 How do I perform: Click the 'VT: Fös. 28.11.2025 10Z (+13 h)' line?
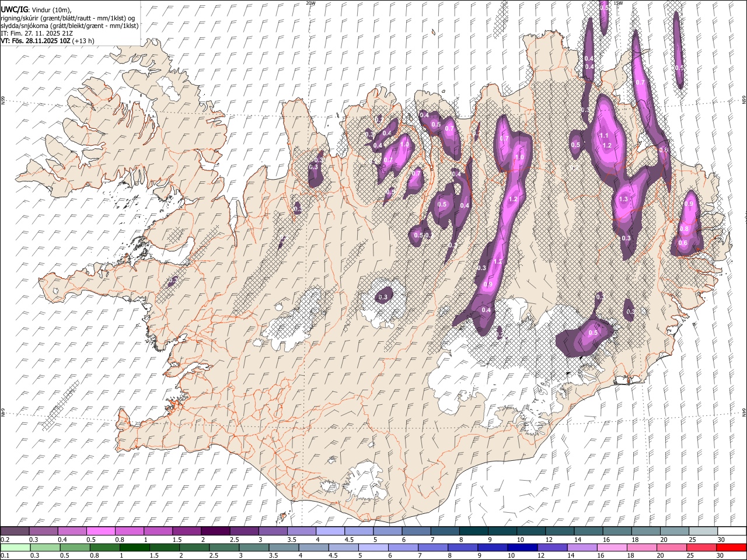pyautogui.click(x=47, y=41)
